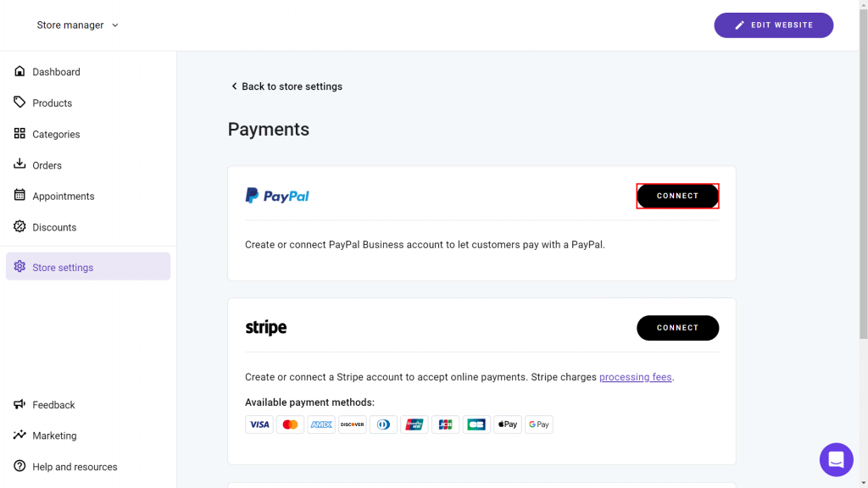Click the Marketing chart icon
This screenshot has height=488, width=868.
(19, 435)
